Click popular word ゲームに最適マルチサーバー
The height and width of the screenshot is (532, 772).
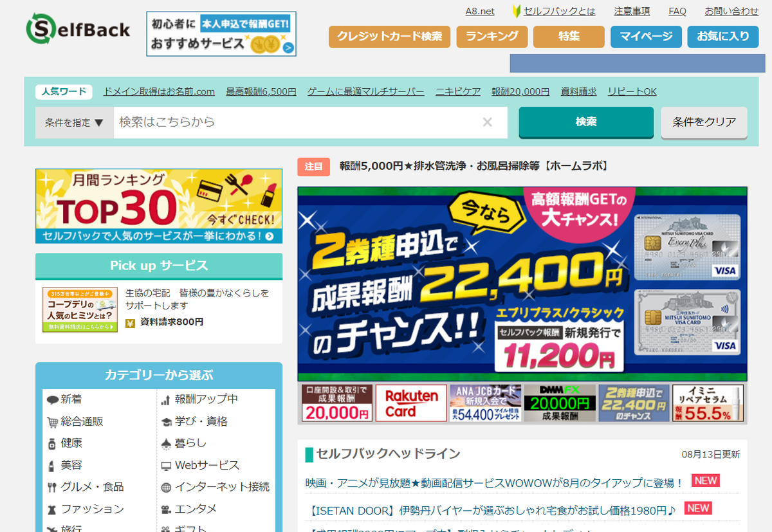(366, 92)
